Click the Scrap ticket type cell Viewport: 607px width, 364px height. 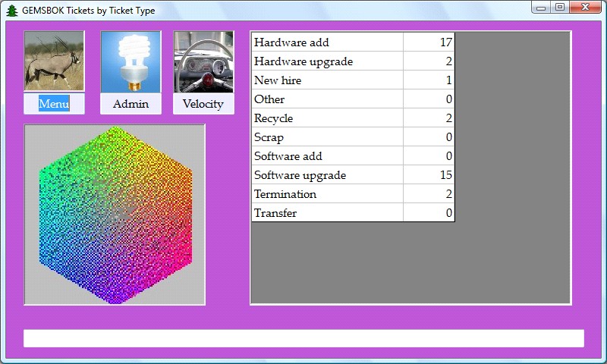coord(326,137)
